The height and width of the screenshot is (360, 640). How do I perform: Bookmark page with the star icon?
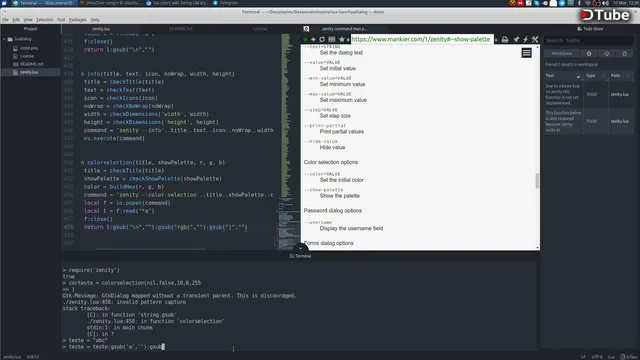tap(342, 40)
